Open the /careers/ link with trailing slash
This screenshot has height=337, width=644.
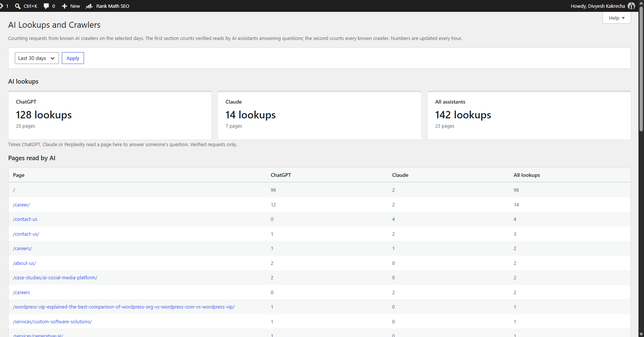point(23,248)
